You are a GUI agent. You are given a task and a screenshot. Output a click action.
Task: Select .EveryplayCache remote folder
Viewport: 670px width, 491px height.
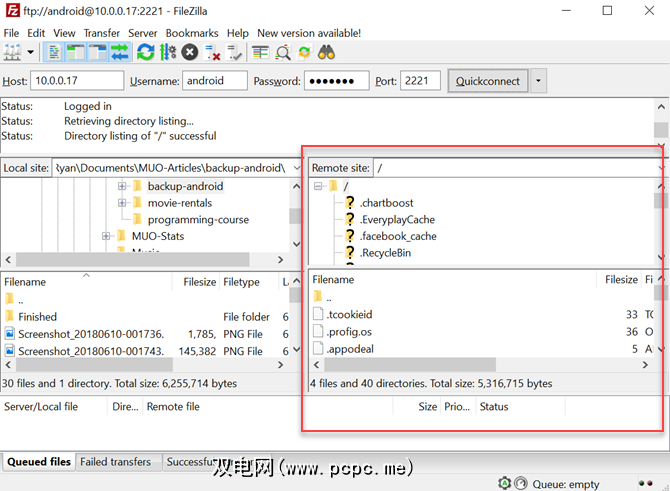397,220
